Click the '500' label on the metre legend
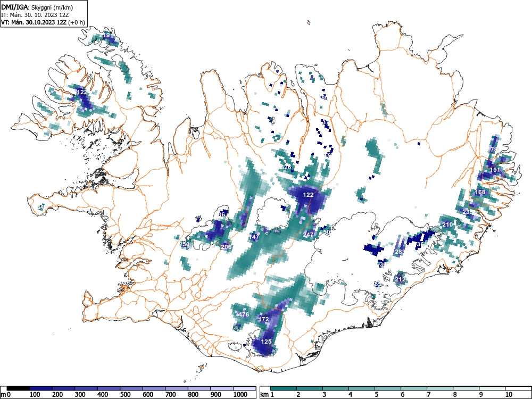This screenshot has height=399, width=532. click(125, 395)
